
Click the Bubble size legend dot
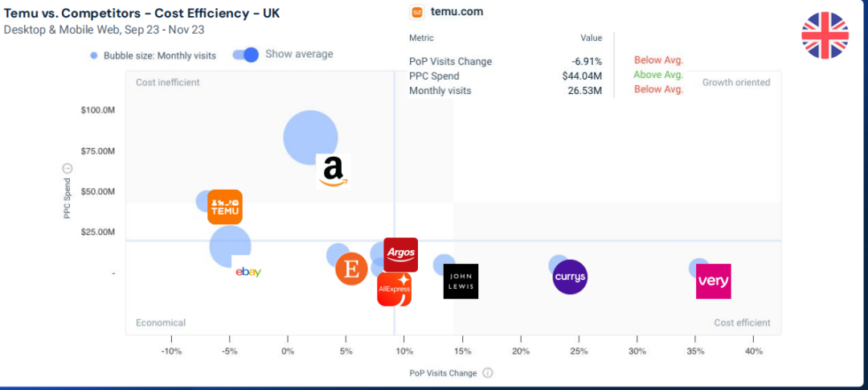pos(94,55)
